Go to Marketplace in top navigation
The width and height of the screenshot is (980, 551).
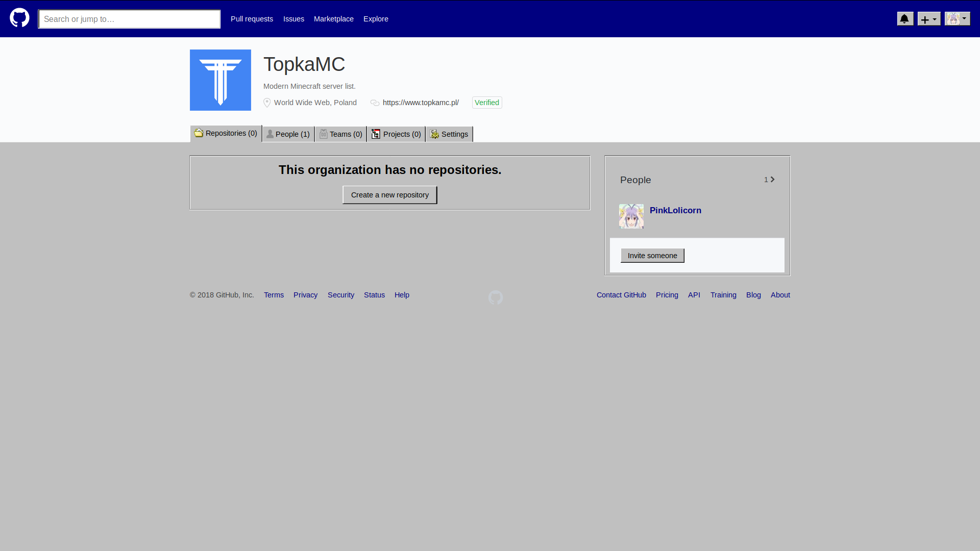pos(333,19)
